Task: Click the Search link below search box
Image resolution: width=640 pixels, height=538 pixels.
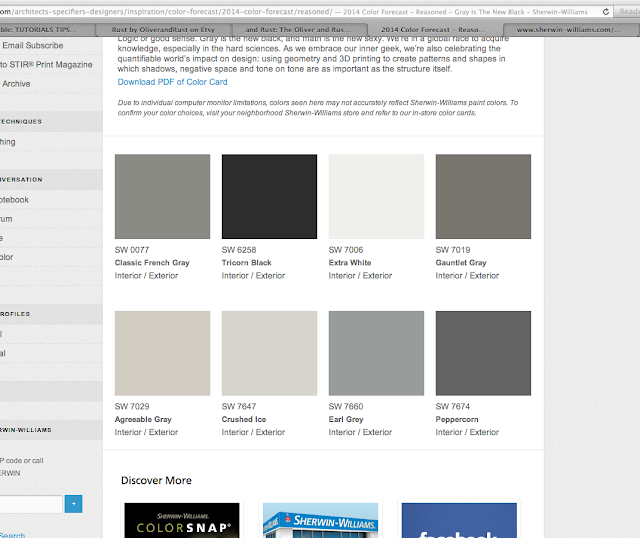Action: 12,535
